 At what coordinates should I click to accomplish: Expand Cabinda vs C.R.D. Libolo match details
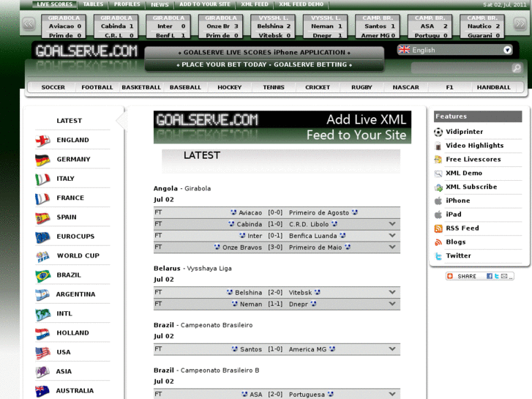pos(392,224)
